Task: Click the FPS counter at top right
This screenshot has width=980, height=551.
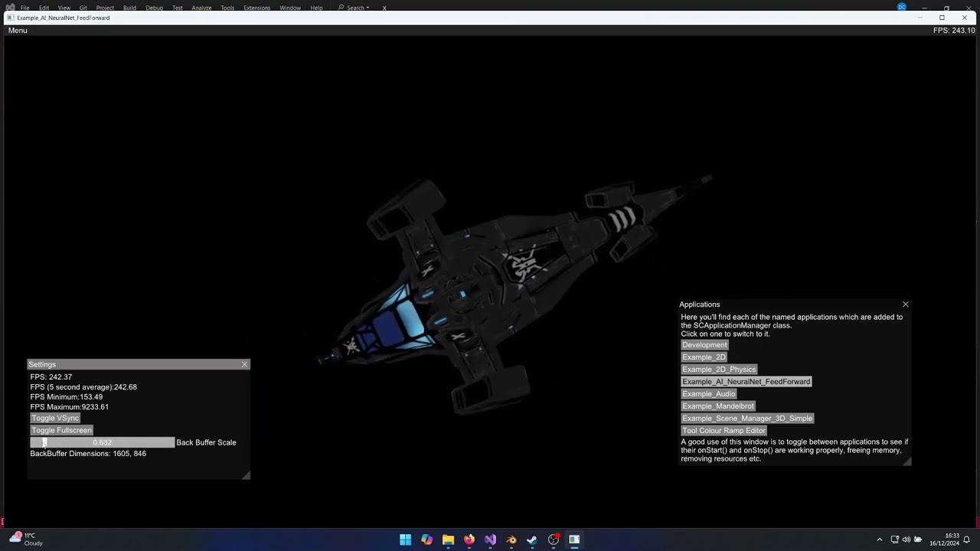Action: pyautogui.click(x=954, y=31)
